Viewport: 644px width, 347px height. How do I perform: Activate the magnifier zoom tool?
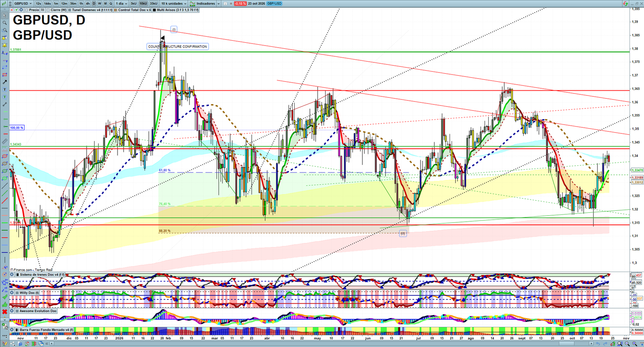[4, 23]
